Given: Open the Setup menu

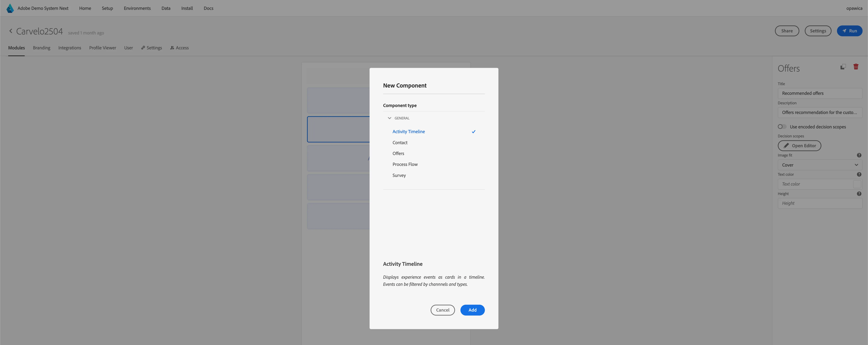Looking at the screenshot, I should pyautogui.click(x=107, y=8).
